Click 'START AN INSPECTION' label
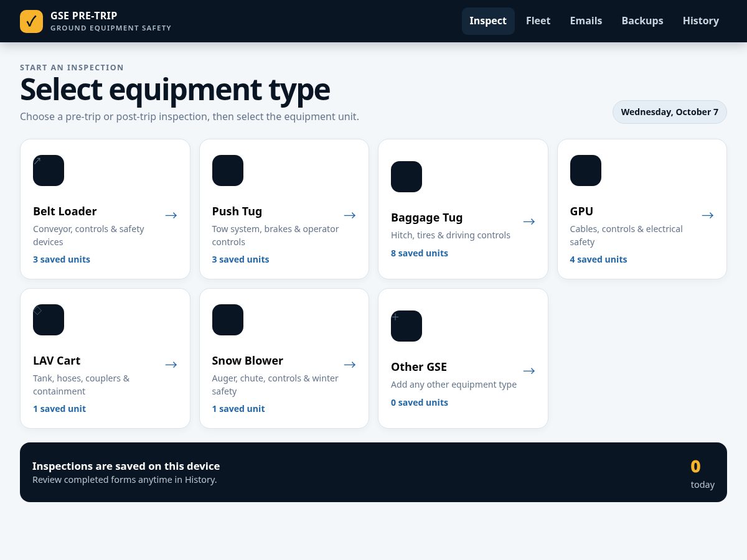 [72, 67]
